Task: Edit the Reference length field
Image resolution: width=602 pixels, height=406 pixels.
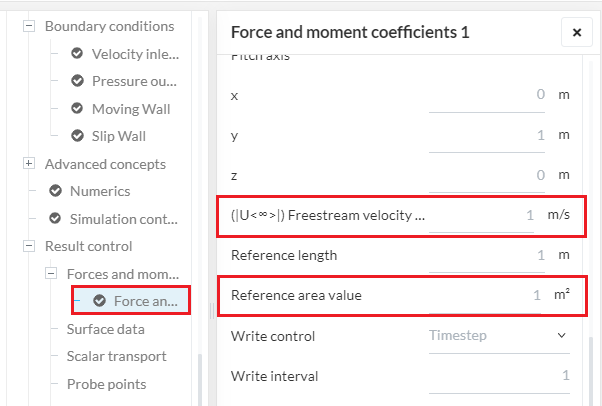Action: coord(484,255)
